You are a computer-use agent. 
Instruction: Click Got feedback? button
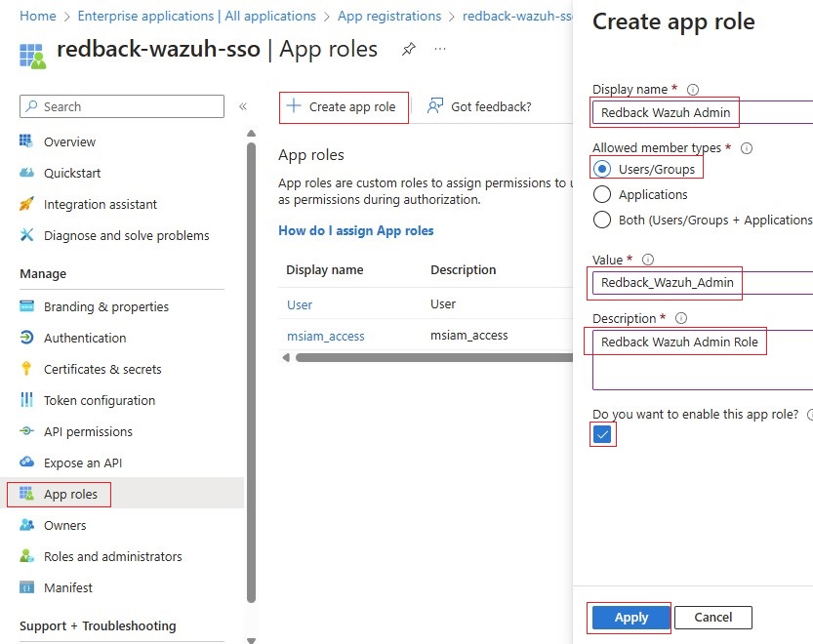click(x=479, y=106)
